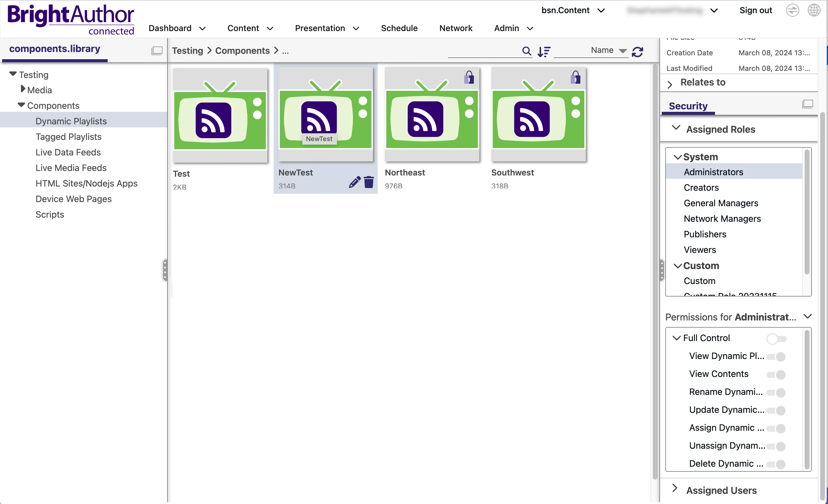Go to the Network page
828x504 pixels.
[x=456, y=28]
